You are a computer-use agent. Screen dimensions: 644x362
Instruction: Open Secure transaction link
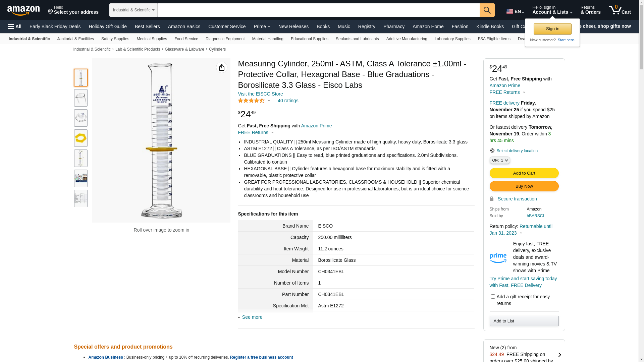pyautogui.click(x=517, y=199)
